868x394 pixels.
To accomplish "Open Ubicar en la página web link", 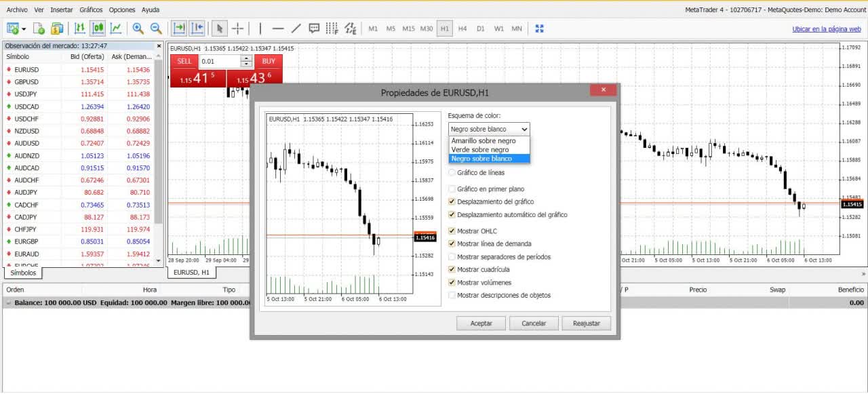I will click(x=827, y=29).
